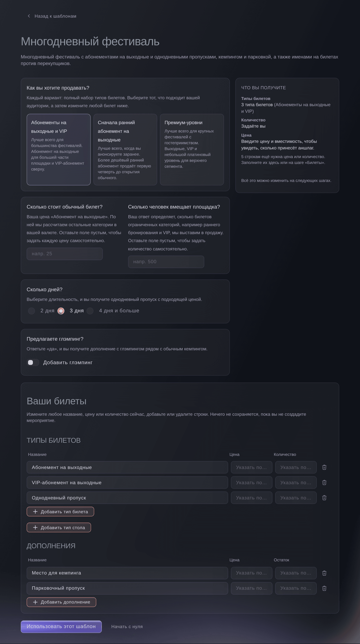Screen dimensions: 360x644
Task: Click the back chevron arrow icon
Action: (x=29, y=16)
